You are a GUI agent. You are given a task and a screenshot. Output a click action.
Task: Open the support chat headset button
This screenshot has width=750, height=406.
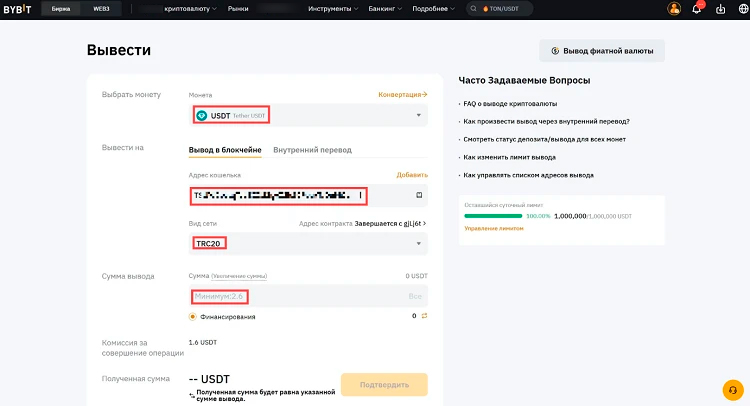(x=733, y=390)
